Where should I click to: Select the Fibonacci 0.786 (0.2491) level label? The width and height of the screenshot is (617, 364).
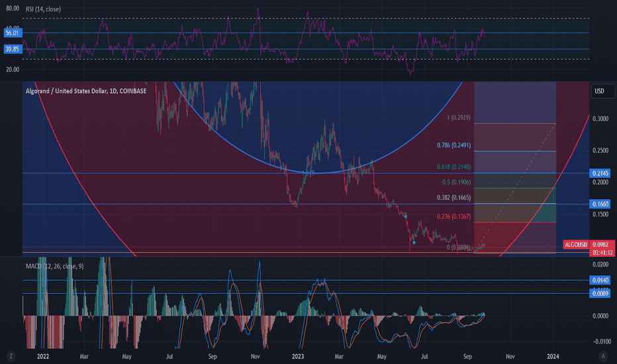pyautogui.click(x=453, y=145)
